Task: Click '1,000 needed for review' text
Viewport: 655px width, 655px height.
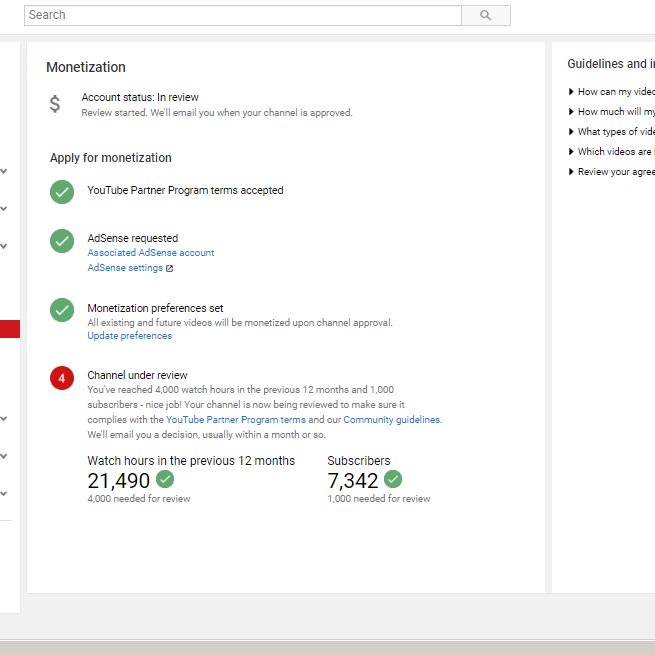Action: 379,499
